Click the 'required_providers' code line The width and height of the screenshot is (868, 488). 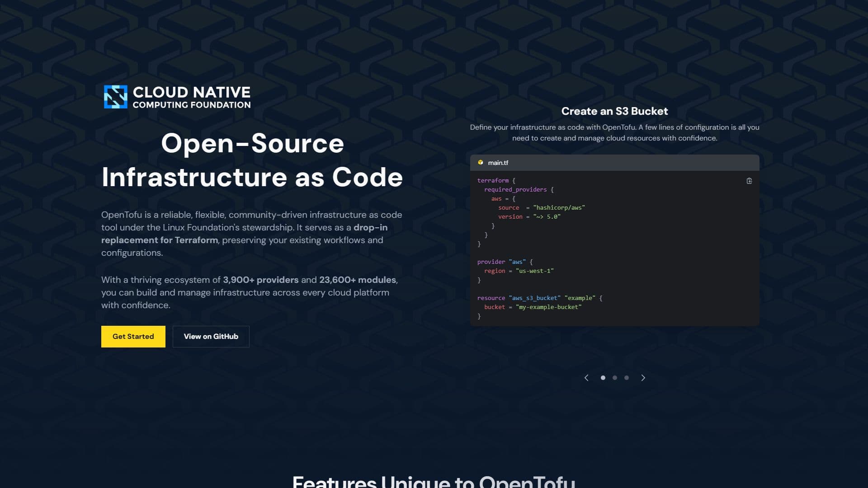coord(519,190)
